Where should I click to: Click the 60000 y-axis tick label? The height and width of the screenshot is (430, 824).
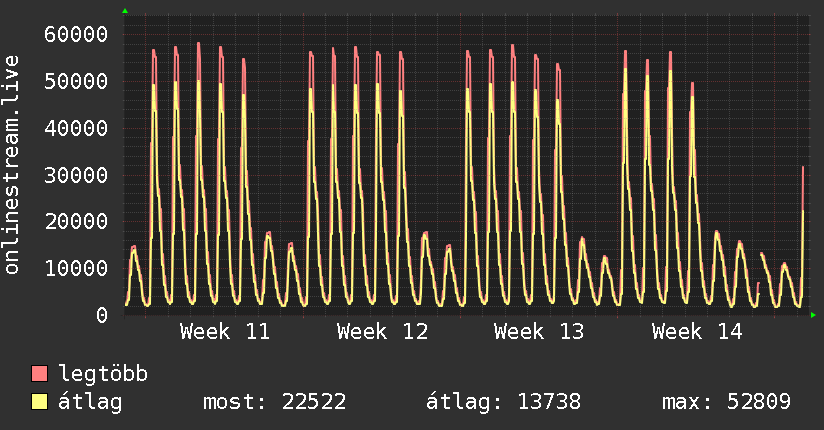[76, 35]
